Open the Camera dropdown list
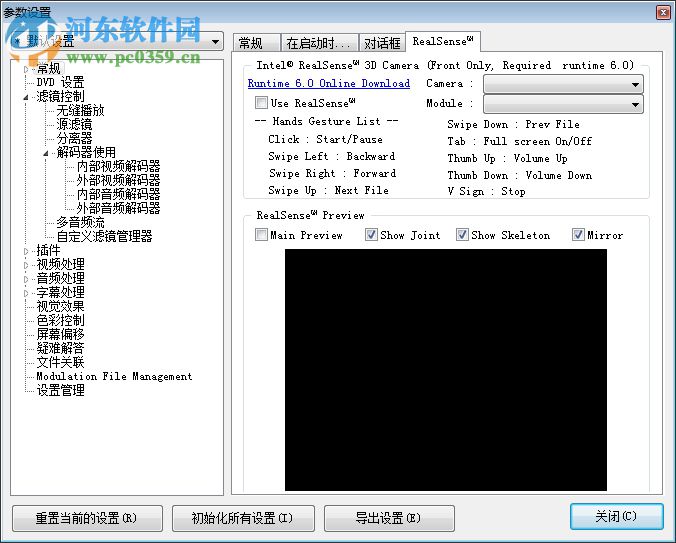676x543 pixels. pyautogui.click(x=563, y=84)
